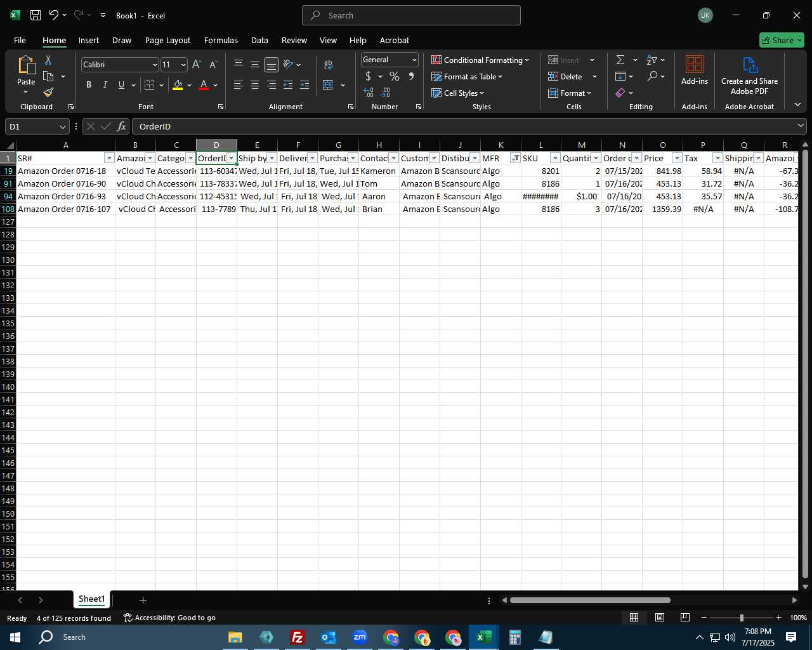Click Decrease Decimal icon
812x650 pixels.
385,93
